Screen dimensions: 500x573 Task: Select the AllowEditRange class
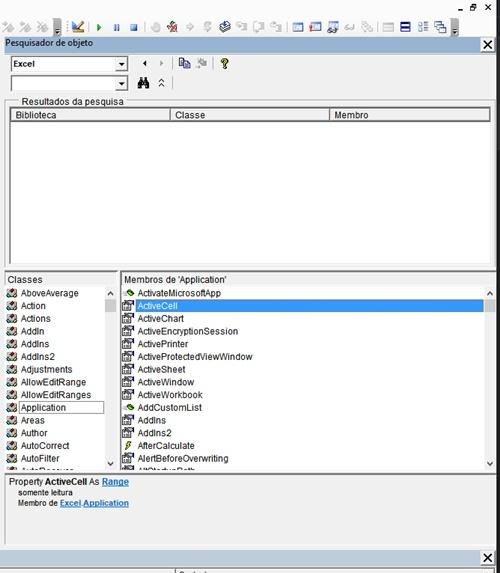tap(53, 382)
